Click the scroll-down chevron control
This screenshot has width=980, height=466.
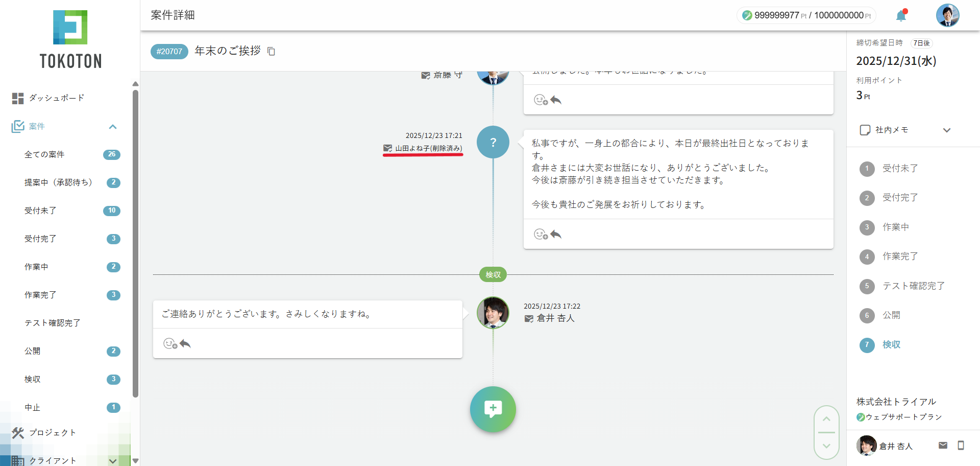[826, 446]
